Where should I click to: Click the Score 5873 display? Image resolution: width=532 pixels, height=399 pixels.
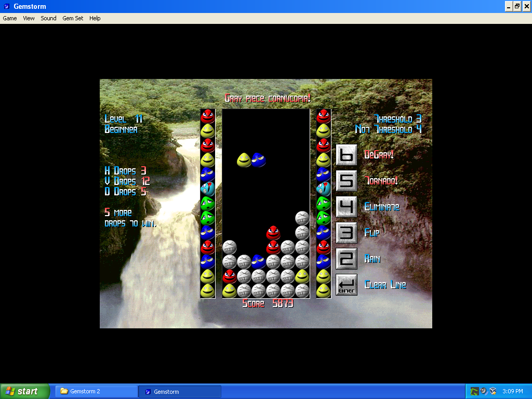(x=268, y=304)
